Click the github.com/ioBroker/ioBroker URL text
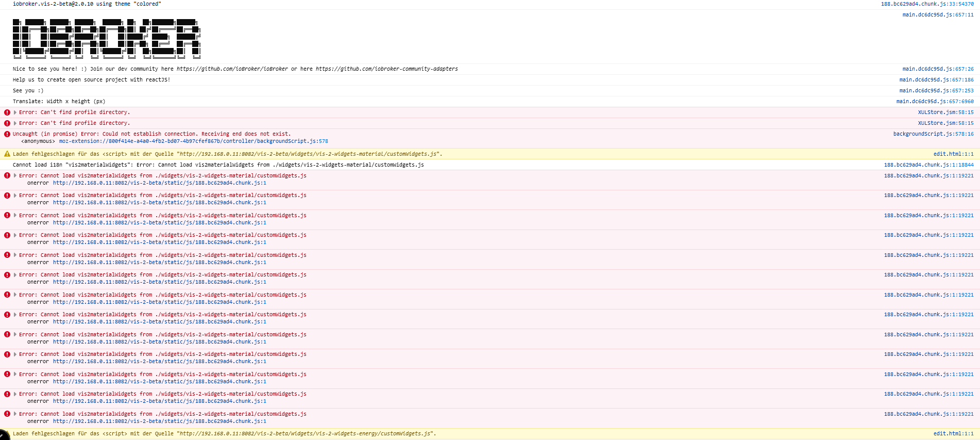 point(232,69)
